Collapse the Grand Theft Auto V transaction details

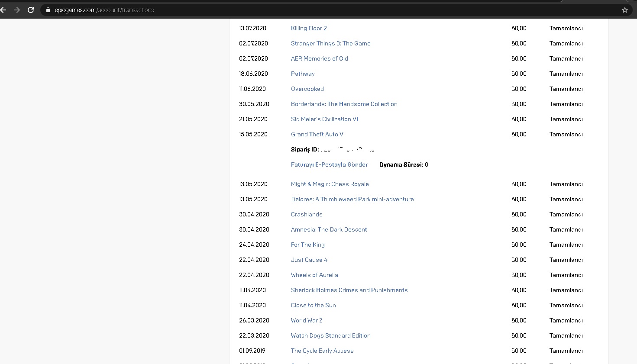click(x=317, y=134)
